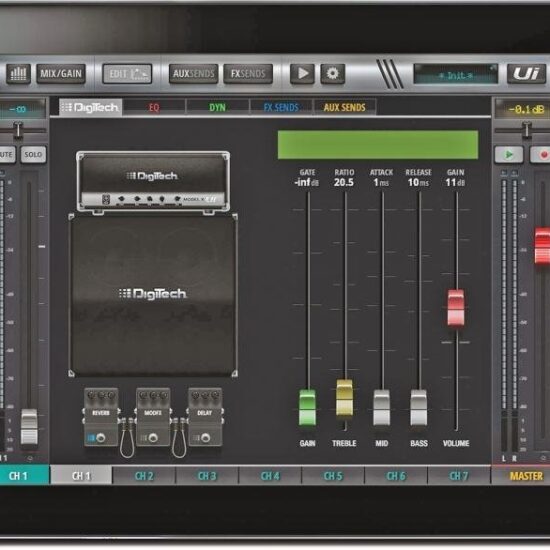The height and width of the screenshot is (550, 550).
Task: Click the media player play icon in toolbar
Action: [302, 74]
